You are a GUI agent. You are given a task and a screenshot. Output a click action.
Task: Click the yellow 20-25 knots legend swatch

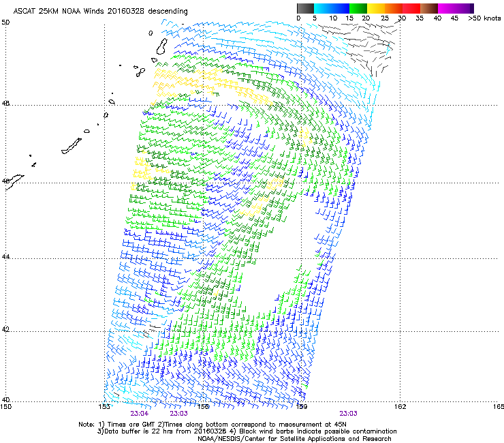pos(376,8)
